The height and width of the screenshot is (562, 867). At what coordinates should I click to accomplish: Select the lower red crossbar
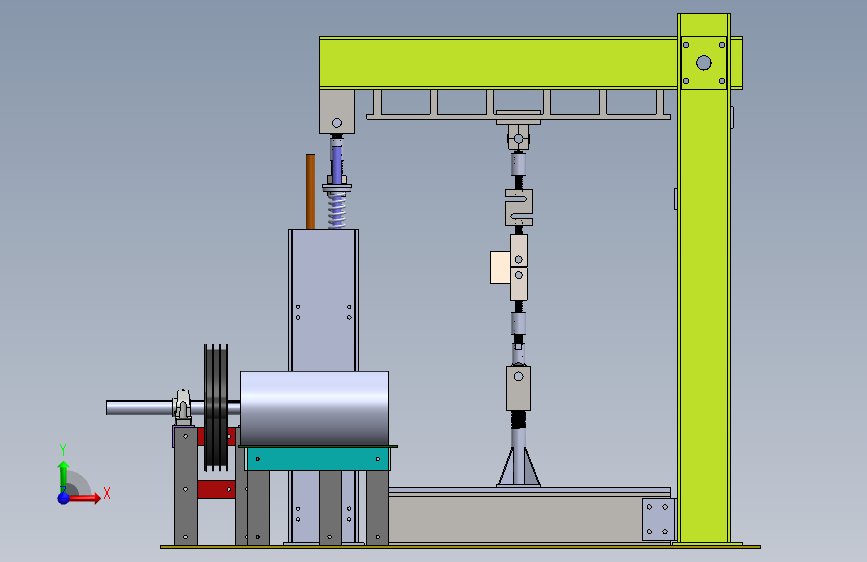[216, 490]
